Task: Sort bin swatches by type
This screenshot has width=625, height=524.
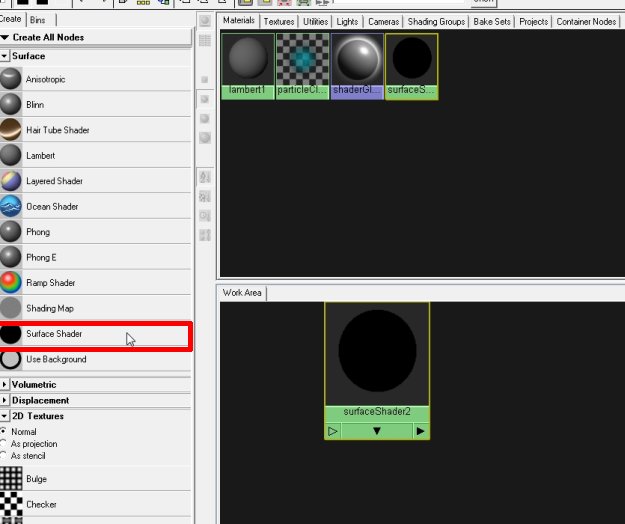Action: (x=205, y=196)
